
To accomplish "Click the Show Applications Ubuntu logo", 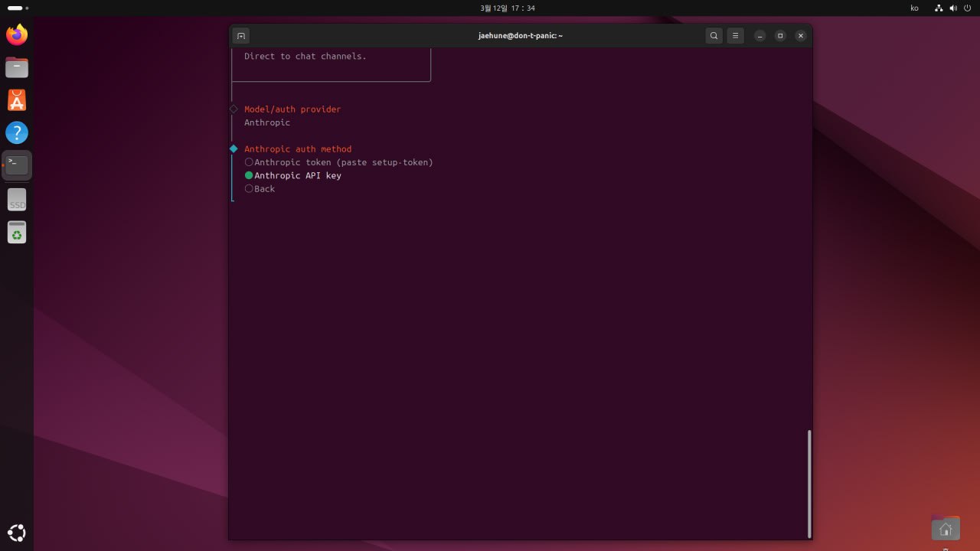I will 16,533.
